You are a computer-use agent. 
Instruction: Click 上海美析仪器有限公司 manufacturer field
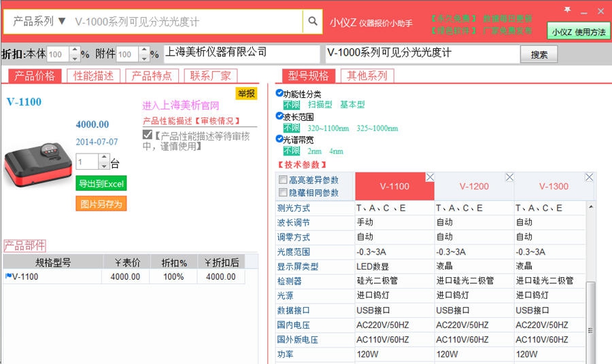point(242,54)
